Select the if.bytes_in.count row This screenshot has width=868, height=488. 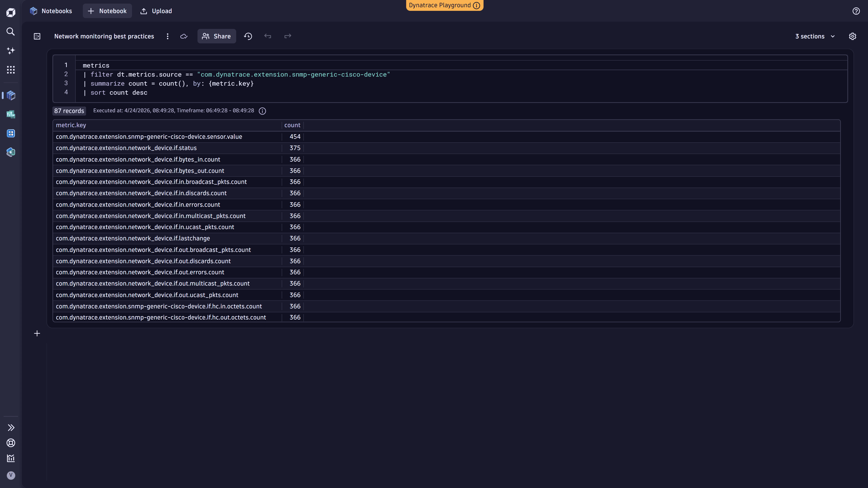tap(446, 160)
